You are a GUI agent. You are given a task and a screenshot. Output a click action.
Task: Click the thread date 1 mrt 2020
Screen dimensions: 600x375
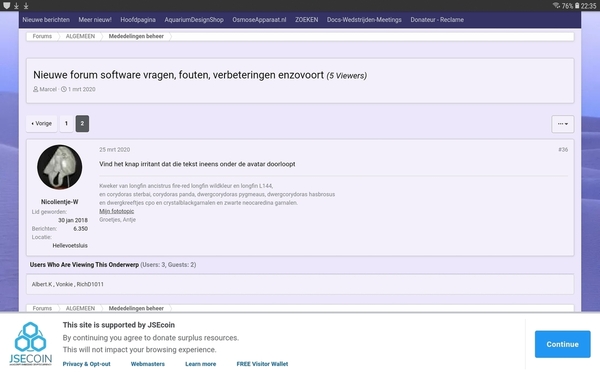(82, 89)
